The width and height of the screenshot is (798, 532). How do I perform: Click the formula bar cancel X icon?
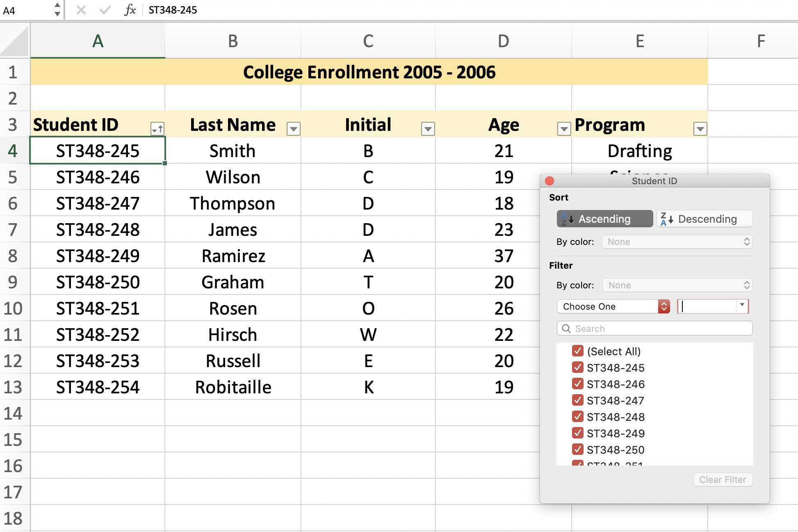pyautogui.click(x=81, y=10)
